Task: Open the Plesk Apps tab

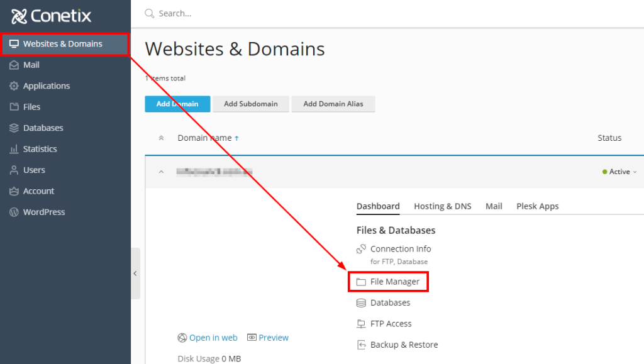Action: pyautogui.click(x=537, y=206)
